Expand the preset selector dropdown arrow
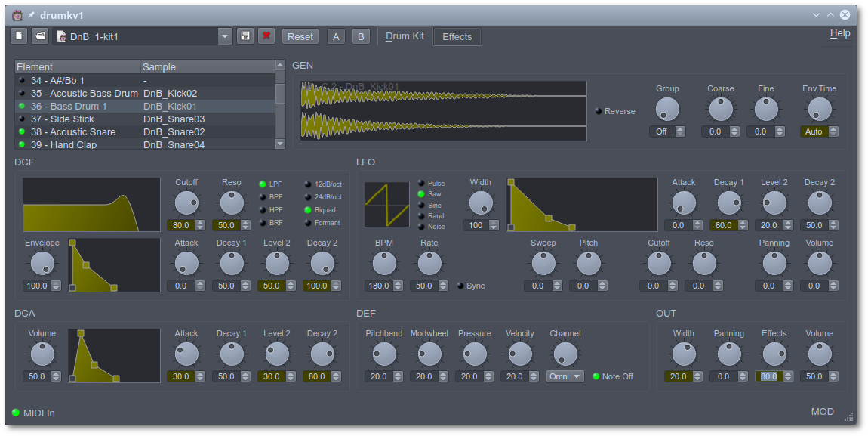 point(224,36)
